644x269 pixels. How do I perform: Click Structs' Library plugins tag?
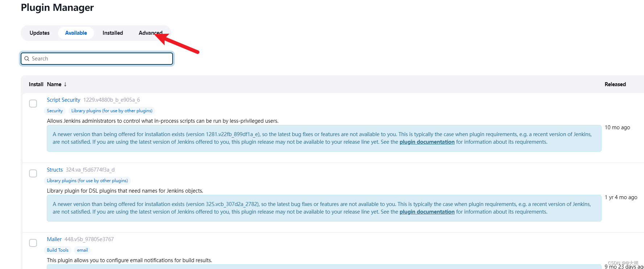[87, 181]
